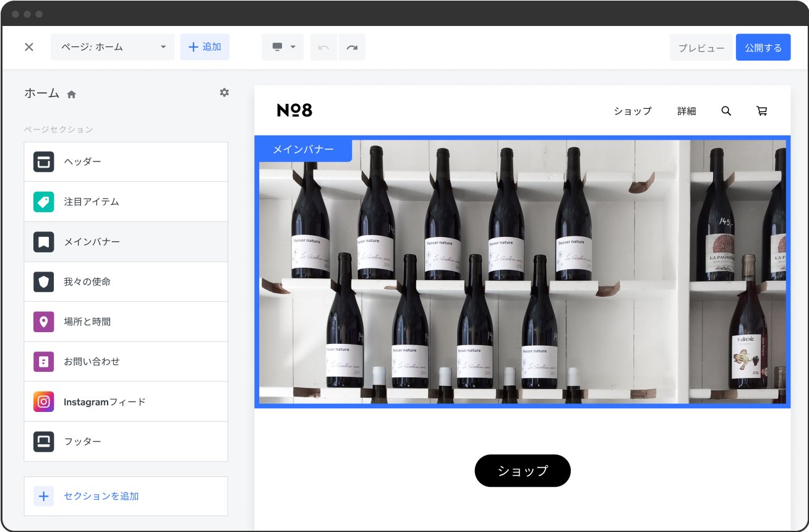Open the 我々の使命 section label
Screen dimensions: 809x532
coord(87,281)
